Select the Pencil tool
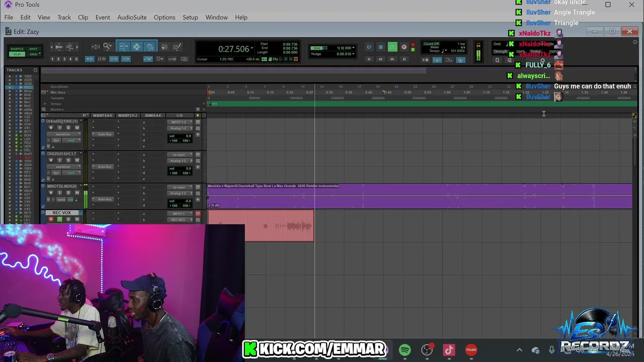 click(x=177, y=46)
